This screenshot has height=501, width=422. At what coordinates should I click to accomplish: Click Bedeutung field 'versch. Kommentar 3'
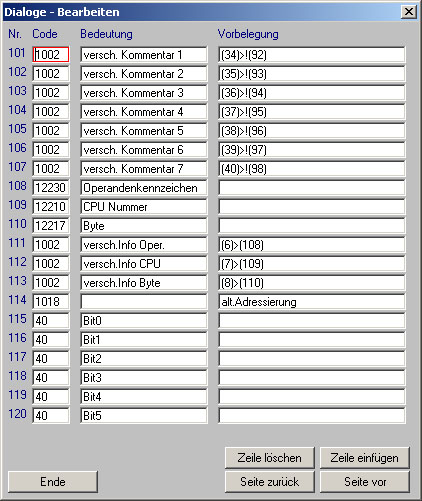point(144,92)
